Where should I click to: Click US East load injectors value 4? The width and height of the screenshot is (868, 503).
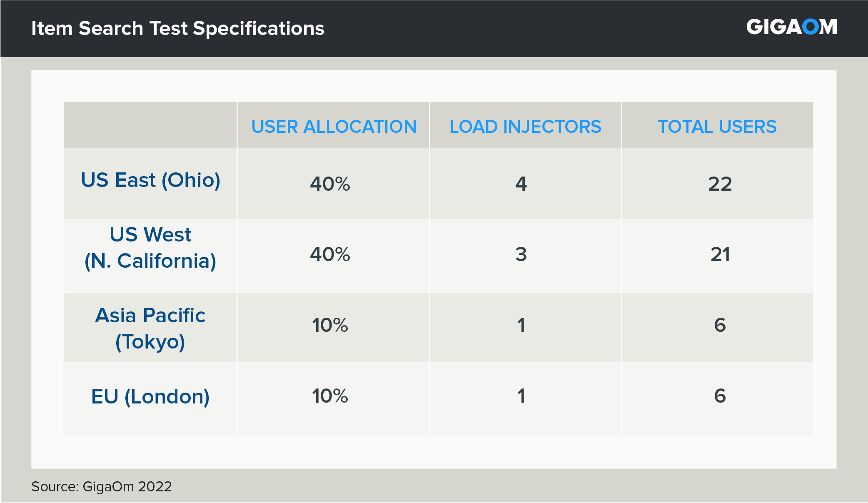pyautogui.click(x=521, y=184)
